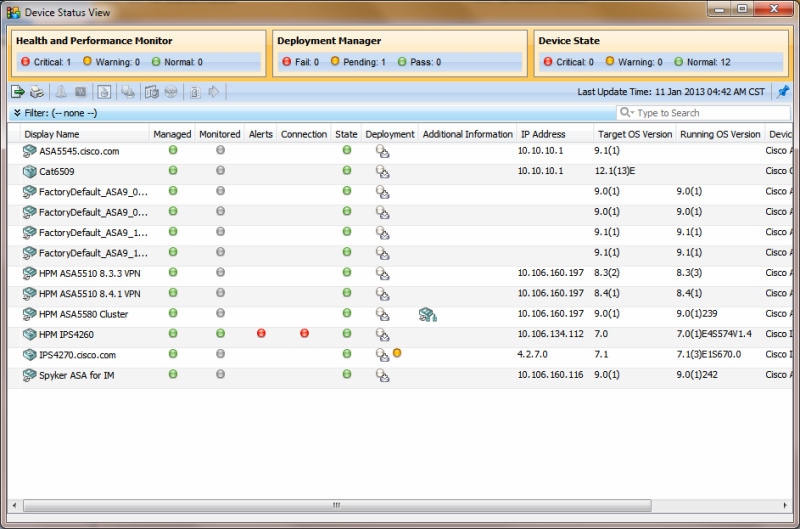Sort by IP Address column header
The width and height of the screenshot is (800, 529).
click(543, 134)
